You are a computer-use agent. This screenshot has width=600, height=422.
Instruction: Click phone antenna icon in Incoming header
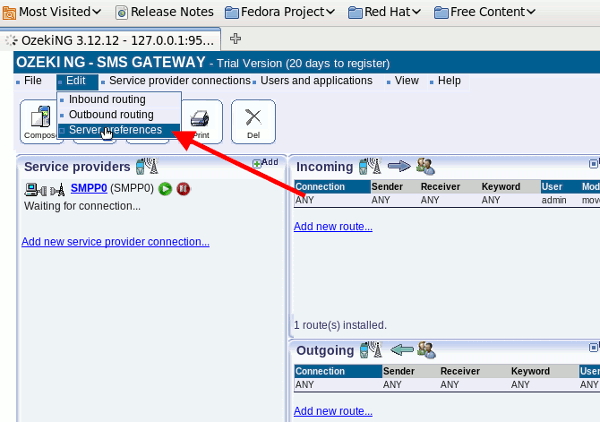click(370, 166)
